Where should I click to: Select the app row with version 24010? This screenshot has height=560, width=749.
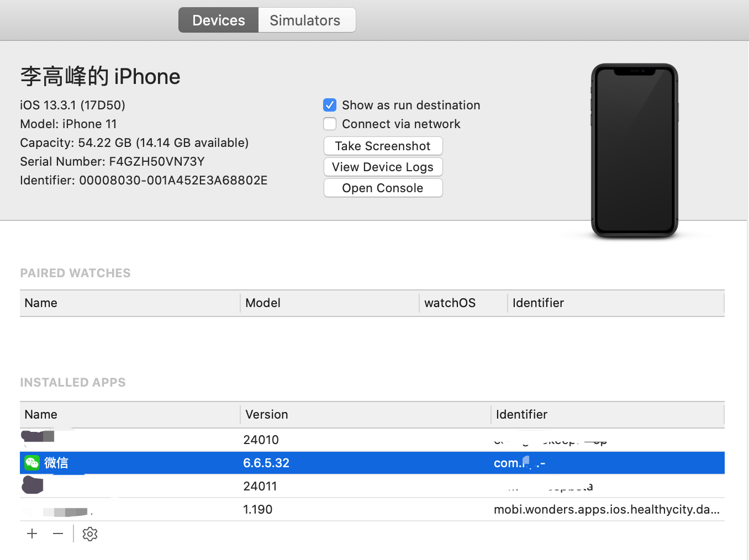(x=372, y=440)
